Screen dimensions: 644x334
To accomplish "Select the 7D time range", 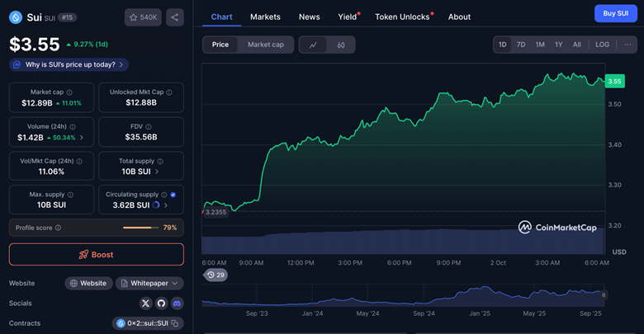I will coord(521,45).
